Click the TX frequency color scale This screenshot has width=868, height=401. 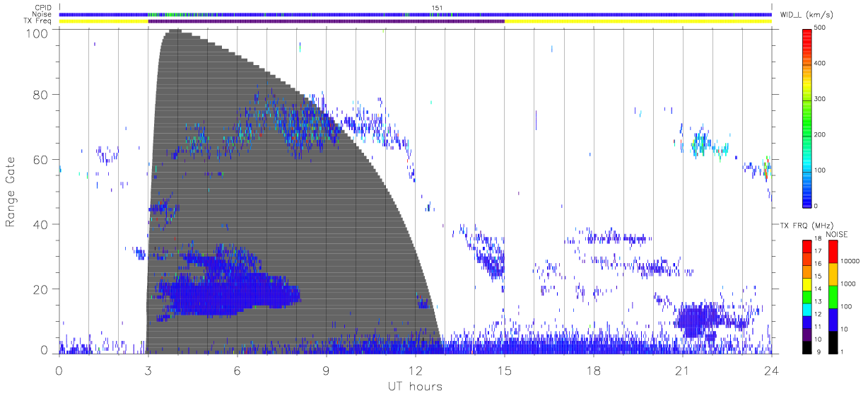coord(807,296)
